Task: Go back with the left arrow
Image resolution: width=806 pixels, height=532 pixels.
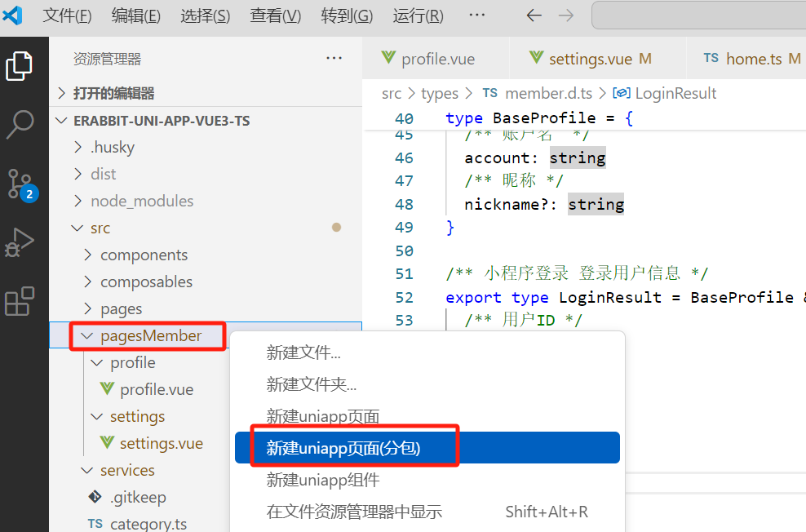Action: click(534, 16)
